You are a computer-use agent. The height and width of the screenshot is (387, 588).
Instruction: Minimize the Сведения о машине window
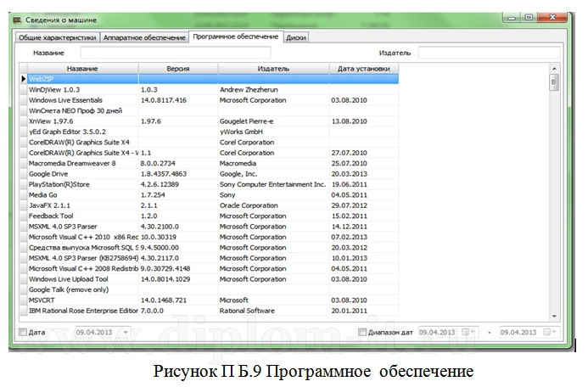pyautogui.click(x=512, y=17)
